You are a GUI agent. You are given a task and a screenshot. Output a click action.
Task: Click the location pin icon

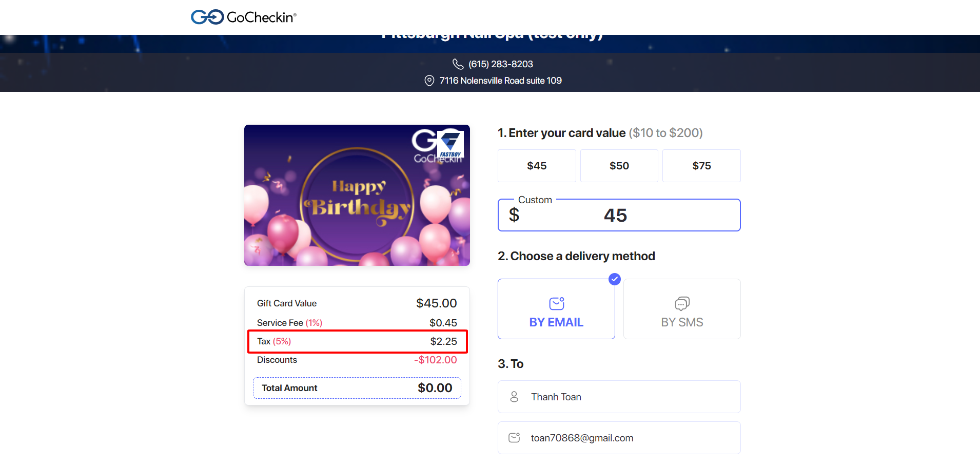[x=429, y=81]
